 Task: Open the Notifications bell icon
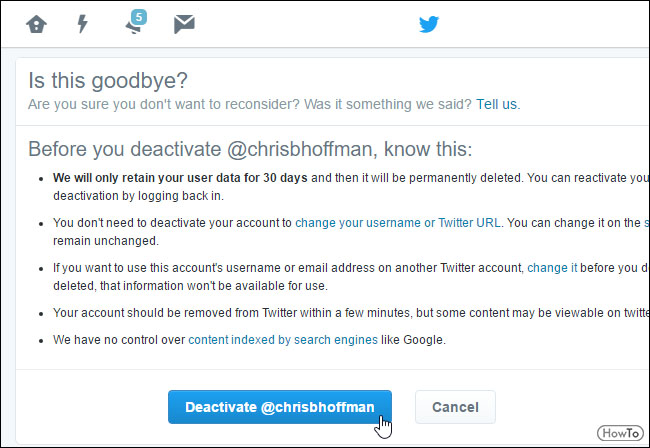tap(133, 27)
